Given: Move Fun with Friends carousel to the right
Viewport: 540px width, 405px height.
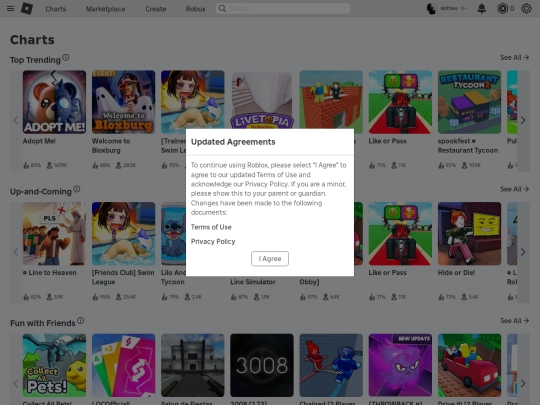Looking at the screenshot, I should [523, 383].
